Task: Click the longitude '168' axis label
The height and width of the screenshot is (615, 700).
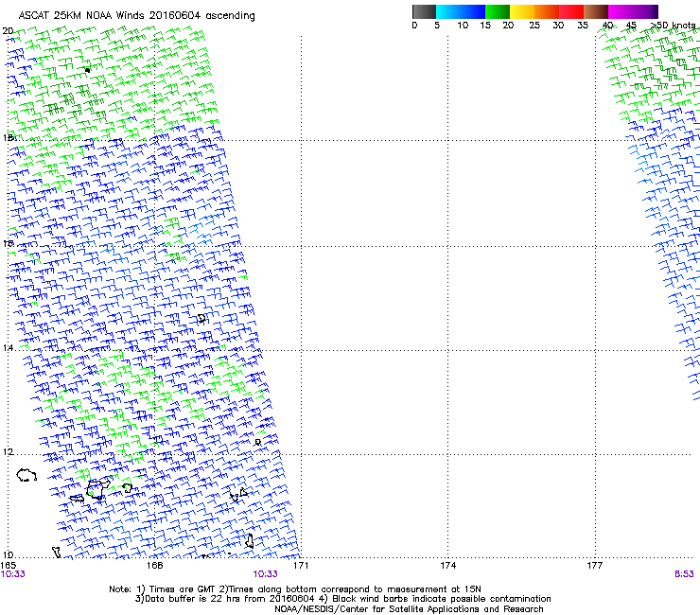Action: [x=154, y=565]
